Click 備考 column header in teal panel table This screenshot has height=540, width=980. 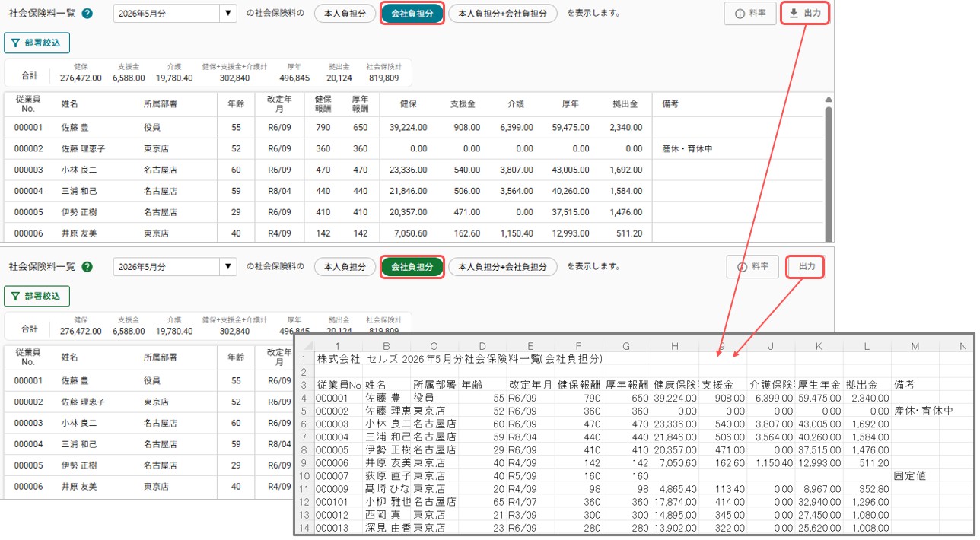click(x=670, y=104)
